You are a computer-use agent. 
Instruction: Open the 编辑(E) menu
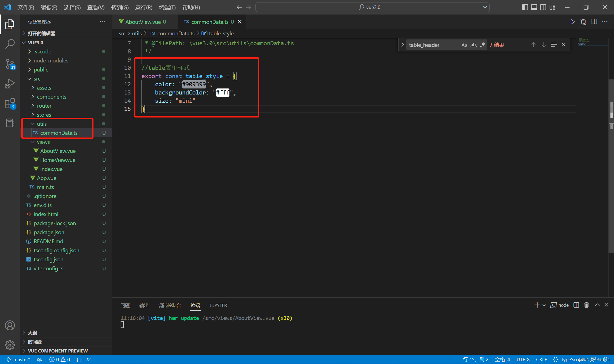[x=49, y=7]
